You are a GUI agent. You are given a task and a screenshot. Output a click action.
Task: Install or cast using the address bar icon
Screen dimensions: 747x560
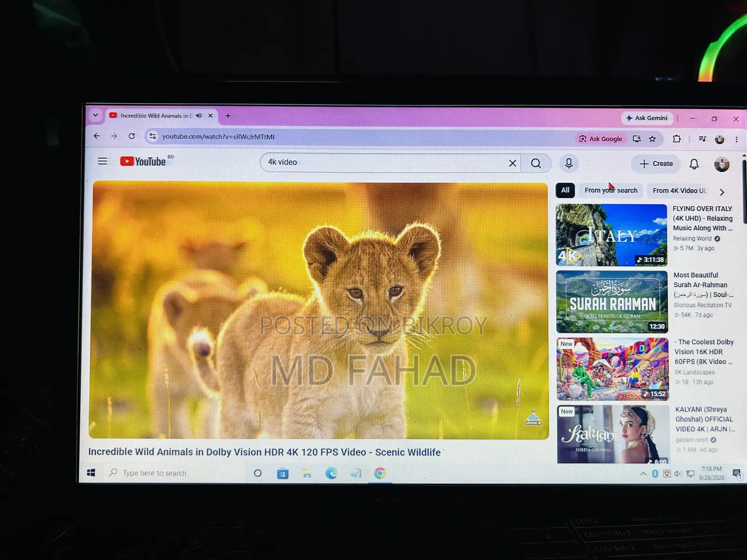pyautogui.click(x=636, y=139)
